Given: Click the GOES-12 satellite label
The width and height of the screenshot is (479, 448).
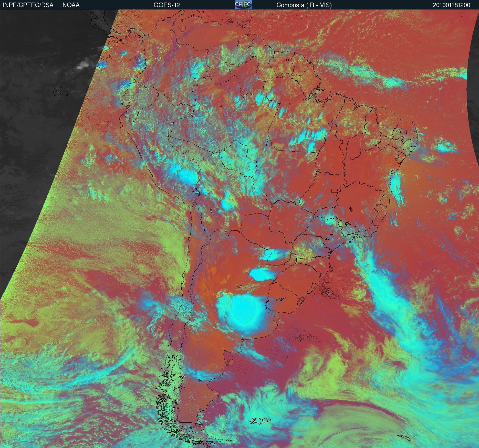Looking at the screenshot, I should tap(166, 5).
